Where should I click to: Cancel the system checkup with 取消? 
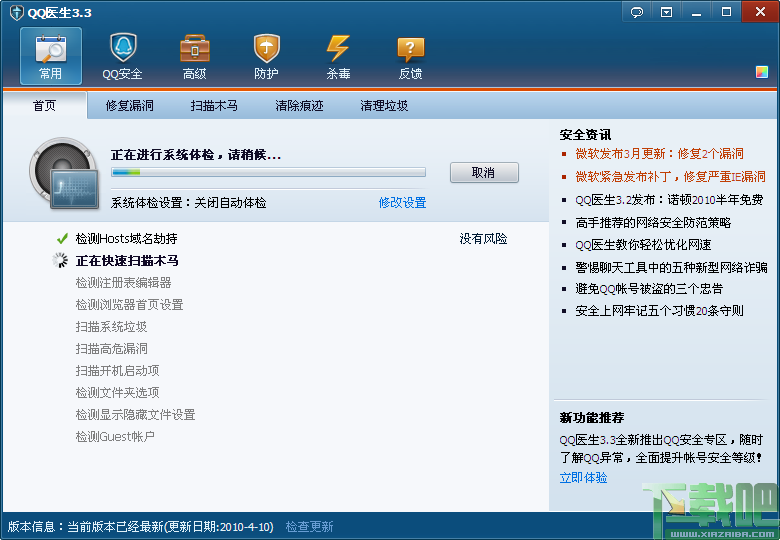tap(484, 173)
